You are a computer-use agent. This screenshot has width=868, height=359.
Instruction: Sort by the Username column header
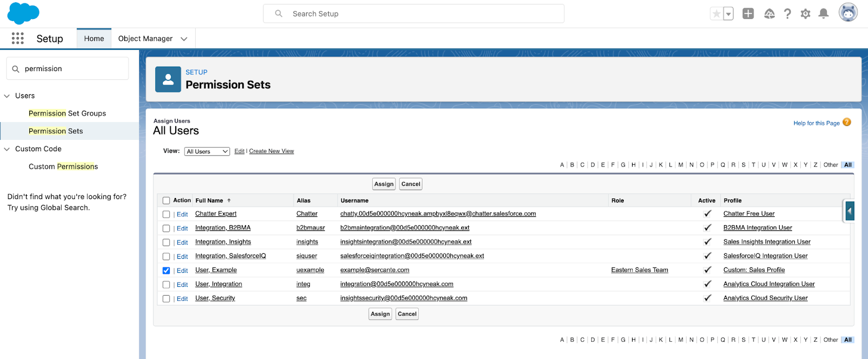tap(354, 201)
